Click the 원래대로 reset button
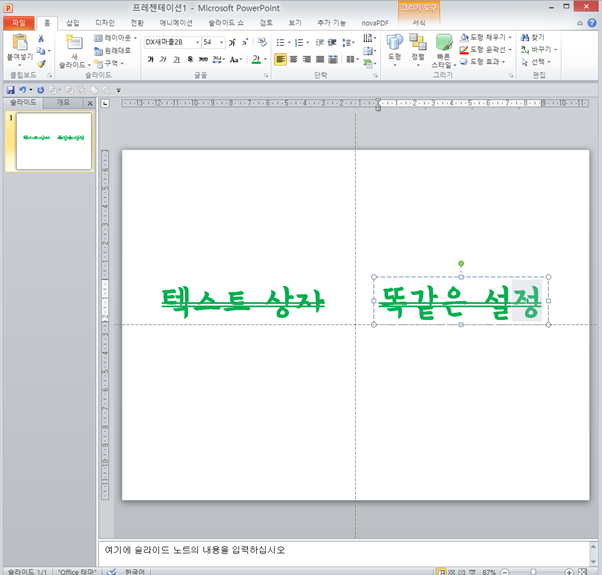The height and width of the screenshot is (575, 602). pos(112,51)
